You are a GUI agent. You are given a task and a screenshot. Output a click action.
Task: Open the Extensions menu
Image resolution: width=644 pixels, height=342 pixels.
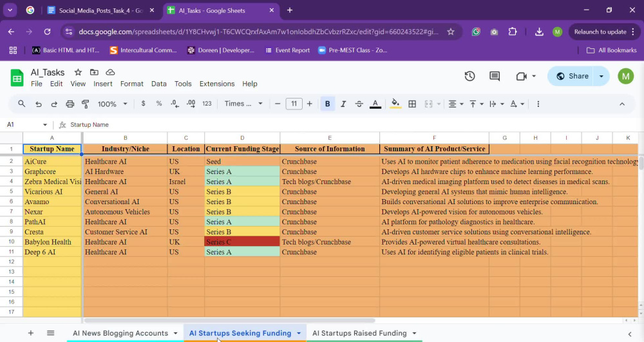(217, 84)
